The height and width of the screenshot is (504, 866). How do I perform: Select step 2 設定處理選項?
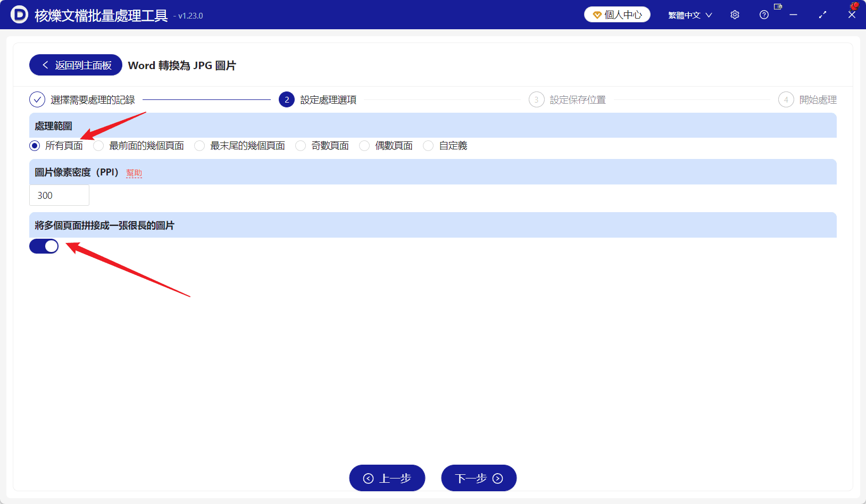click(x=318, y=99)
